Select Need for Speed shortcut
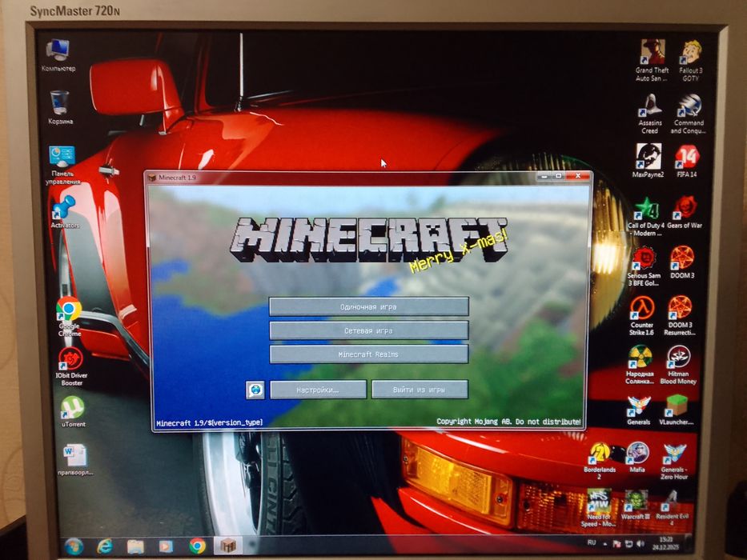 coord(598,509)
